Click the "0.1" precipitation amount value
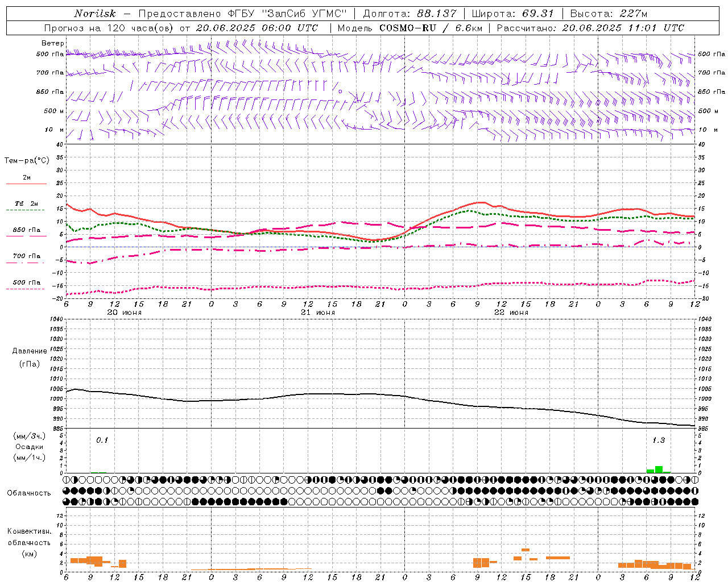 pyautogui.click(x=102, y=440)
